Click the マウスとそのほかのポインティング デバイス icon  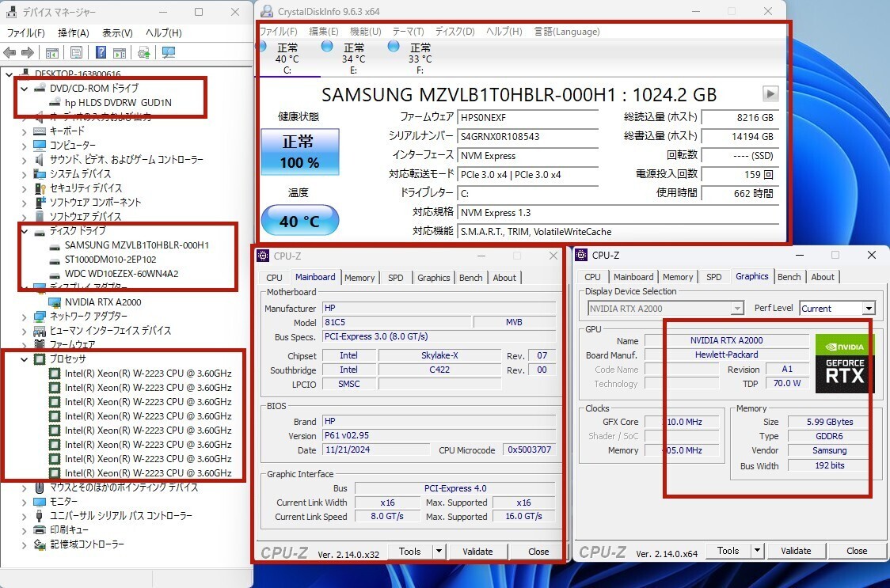tap(39, 487)
